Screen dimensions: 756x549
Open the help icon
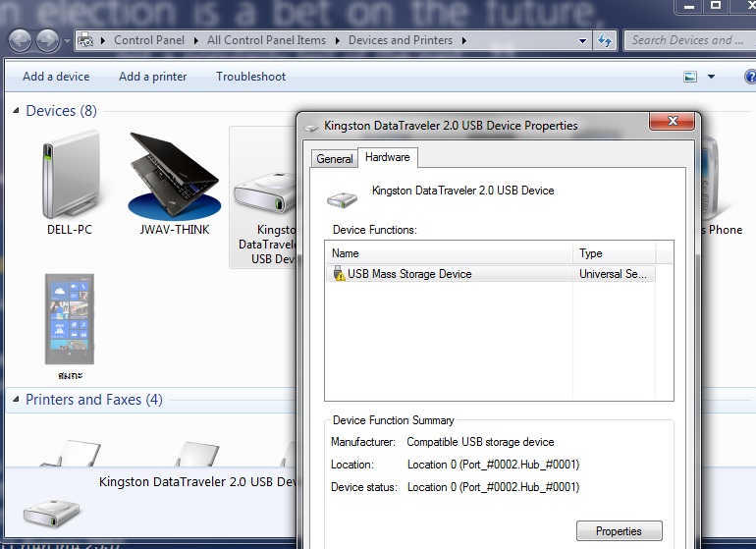pyautogui.click(x=750, y=77)
